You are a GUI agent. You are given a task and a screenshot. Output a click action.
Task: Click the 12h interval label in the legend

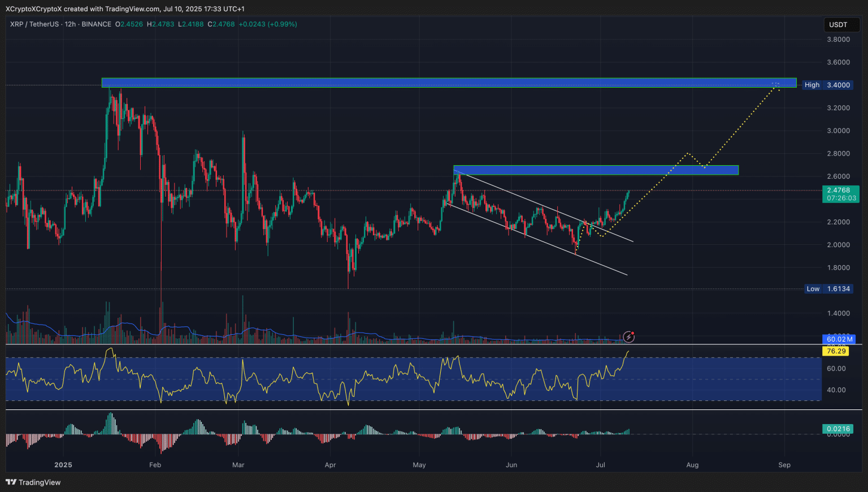pos(71,24)
